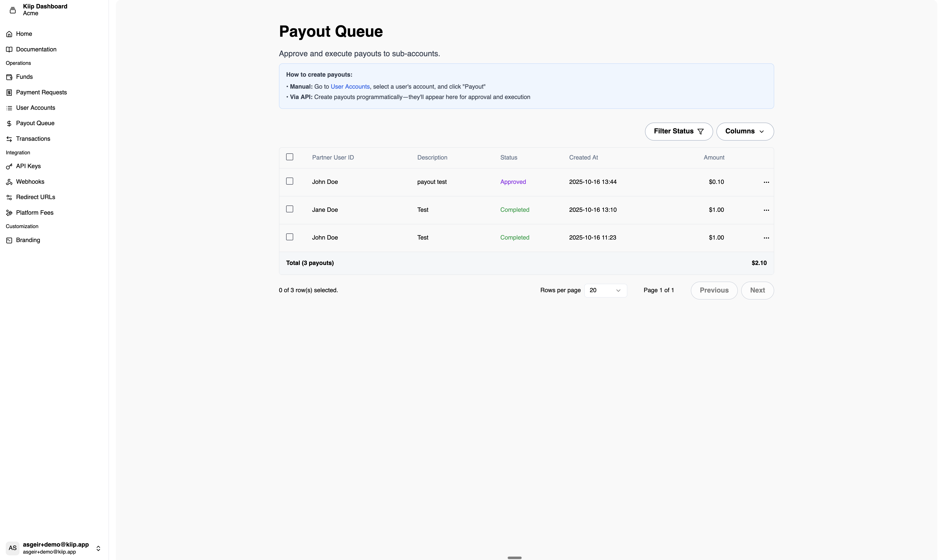
Task: Open Redirect URLs menu item
Action: [x=35, y=197]
